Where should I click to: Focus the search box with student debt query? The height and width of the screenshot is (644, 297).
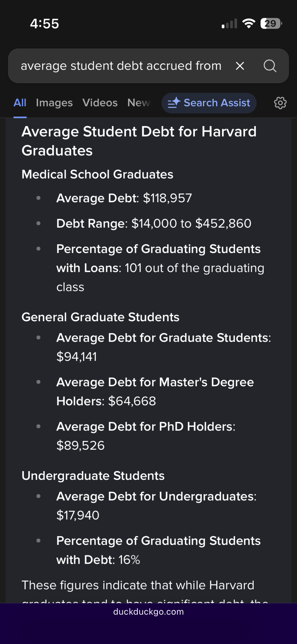[x=121, y=66]
